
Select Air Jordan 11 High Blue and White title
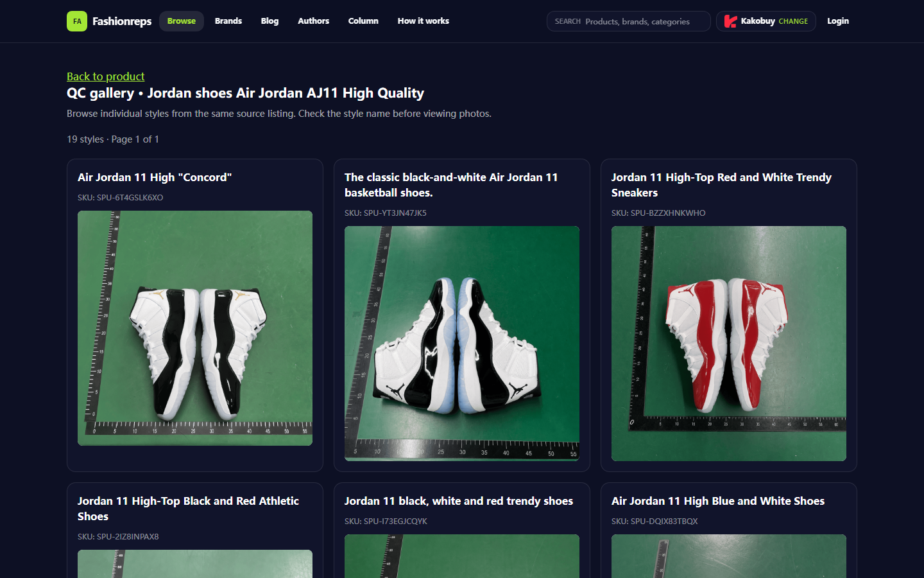point(718,501)
